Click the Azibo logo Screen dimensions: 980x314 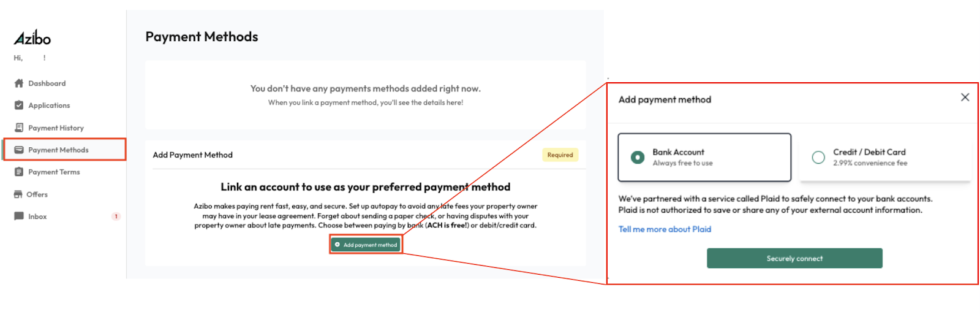pos(32,38)
